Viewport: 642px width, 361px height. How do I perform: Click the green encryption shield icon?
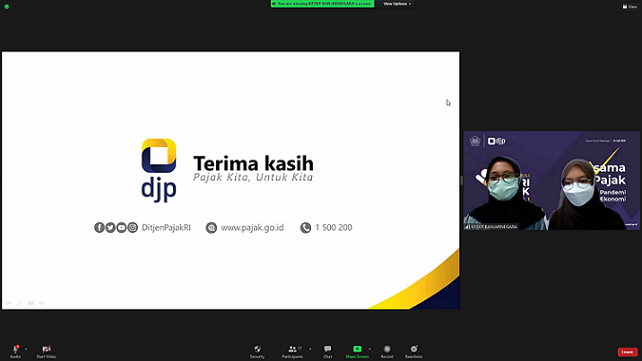pos(7,7)
